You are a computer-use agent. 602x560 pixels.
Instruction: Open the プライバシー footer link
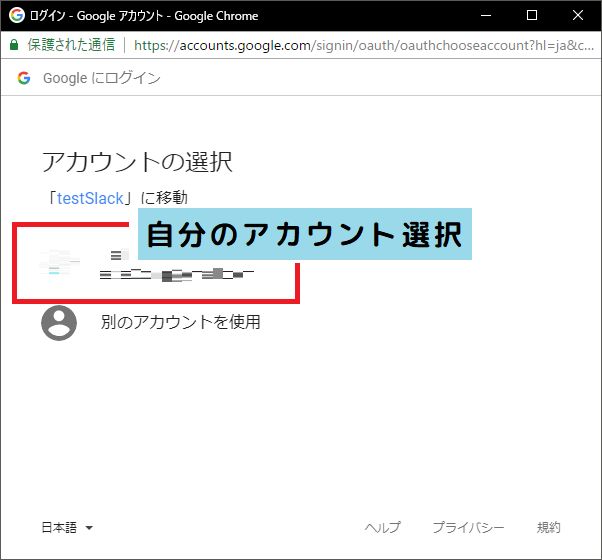tap(468, 527)
